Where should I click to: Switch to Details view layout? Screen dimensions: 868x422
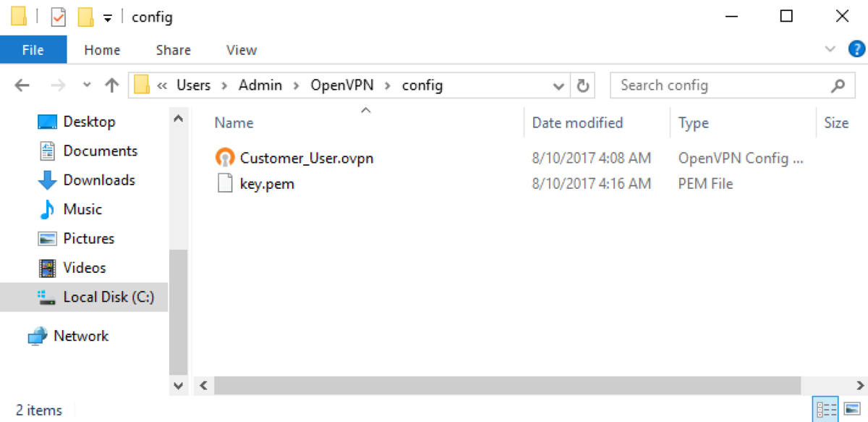[x=825, y=410]
